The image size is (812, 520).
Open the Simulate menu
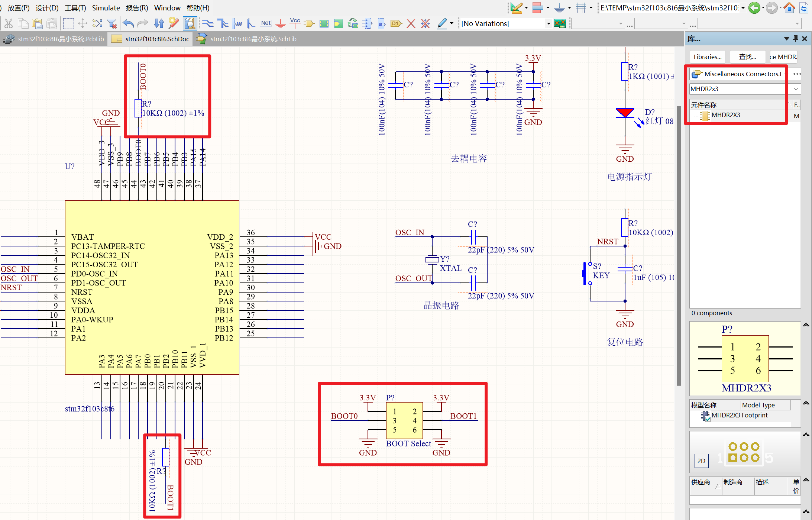[106, 8]
